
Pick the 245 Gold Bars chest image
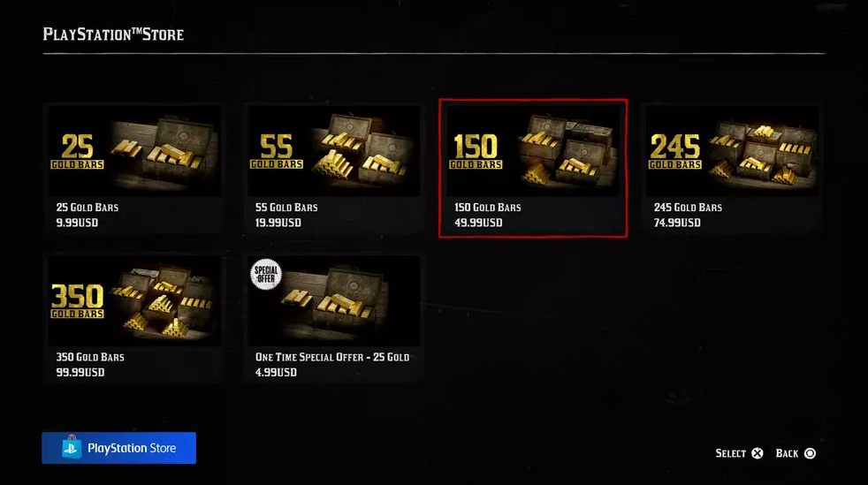point(733,151)
